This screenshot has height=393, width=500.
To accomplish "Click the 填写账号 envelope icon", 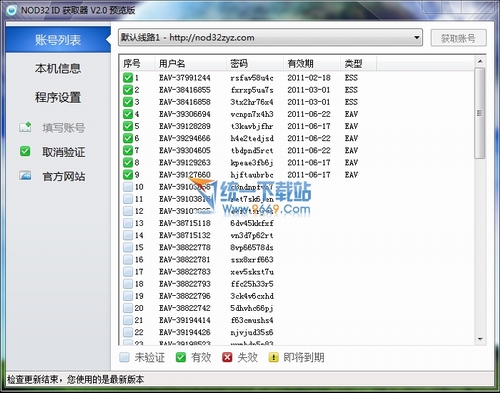I will 25,127.
